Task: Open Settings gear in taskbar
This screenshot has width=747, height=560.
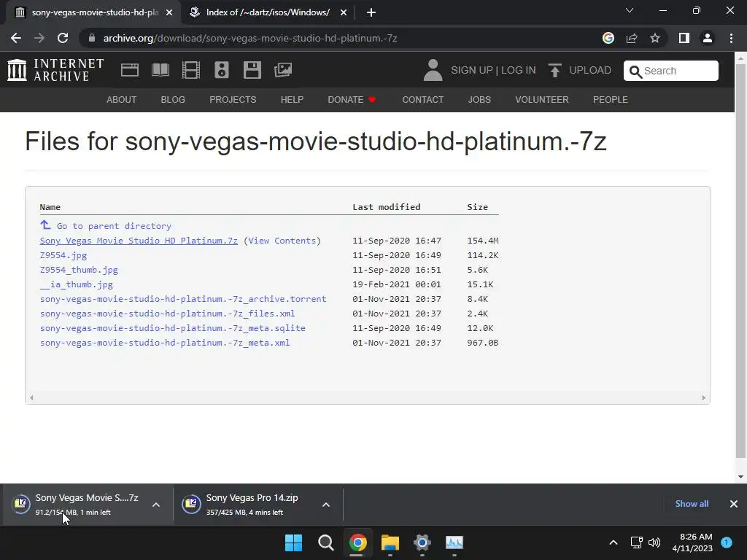Action: 422,542
